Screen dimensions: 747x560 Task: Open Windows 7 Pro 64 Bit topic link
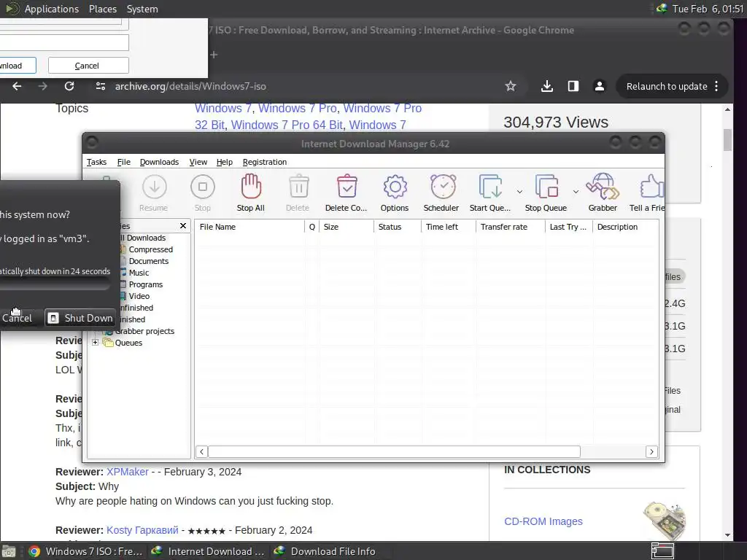(287, 125)
